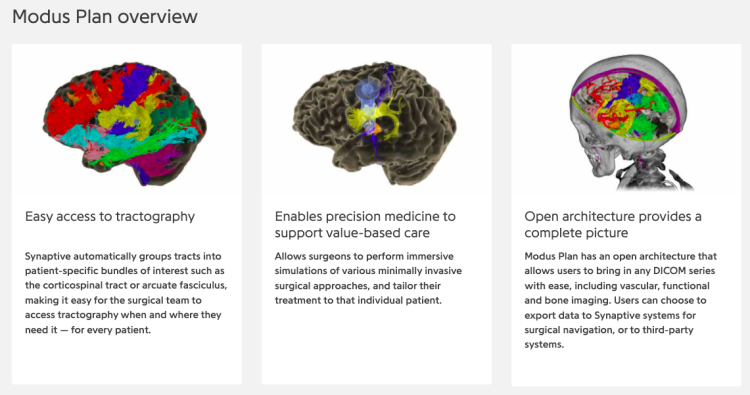
Task: Click the paragraph starting Synaptive automatically groups tracts
Action: point(126,293)
